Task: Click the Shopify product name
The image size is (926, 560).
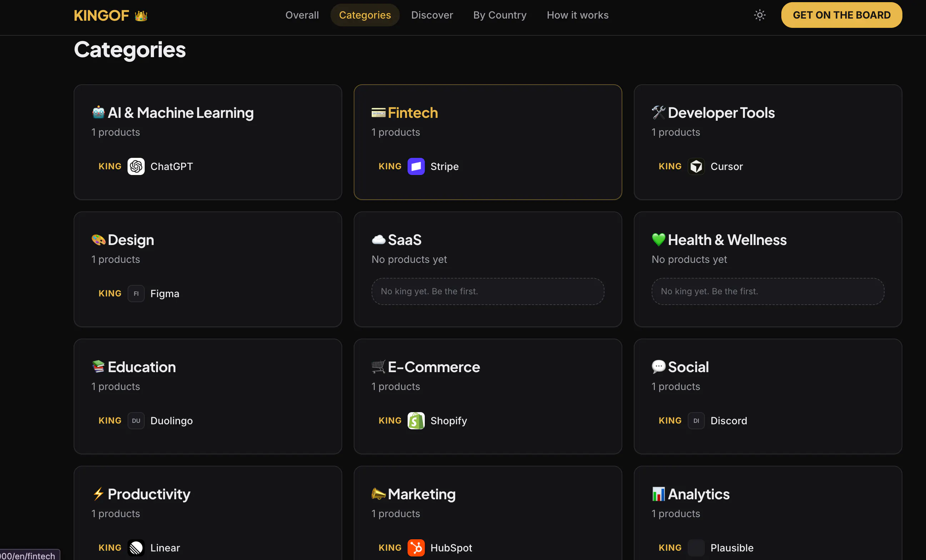Action: click(x=449, y=421)
